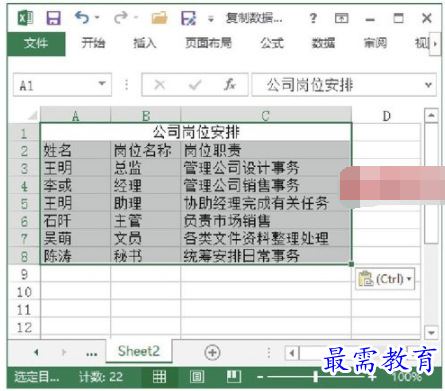
Task: Switch to the 数据 (Data) tab
Action: pyautogui.click(x=323, y=43)
